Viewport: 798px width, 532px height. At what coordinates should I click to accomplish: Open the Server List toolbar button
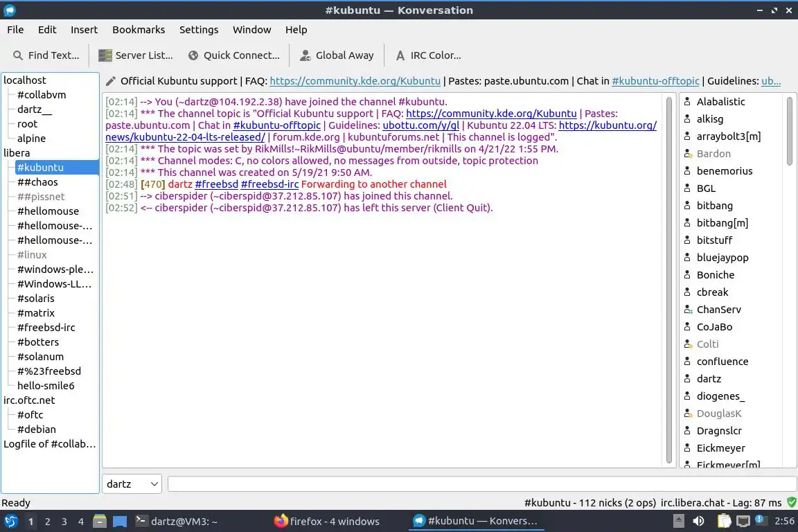(x=135, y=55)
